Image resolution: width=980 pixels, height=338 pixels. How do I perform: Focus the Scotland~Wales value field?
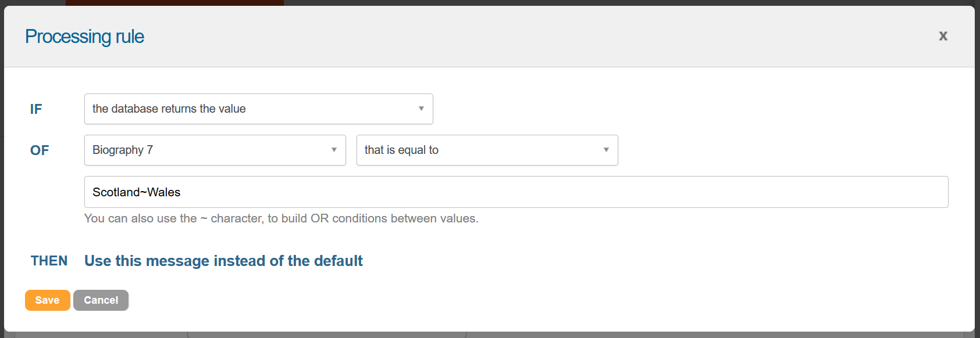click(515, 192)
